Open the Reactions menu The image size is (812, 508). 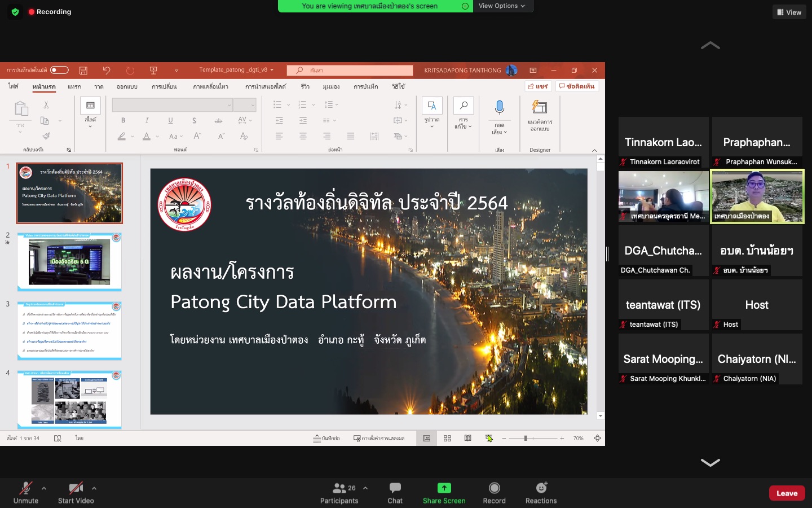click(541, 492)
